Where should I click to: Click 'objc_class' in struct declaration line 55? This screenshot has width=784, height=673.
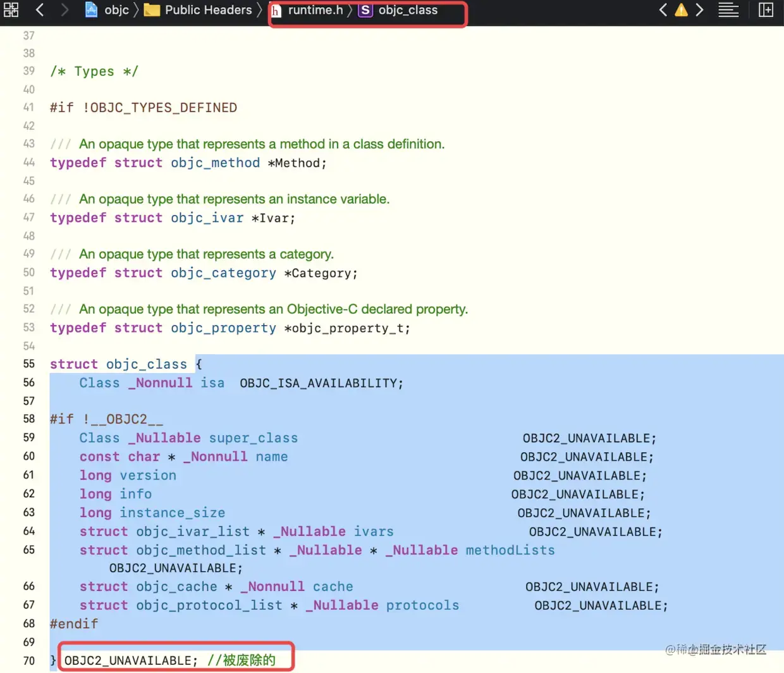pos(147,364)
